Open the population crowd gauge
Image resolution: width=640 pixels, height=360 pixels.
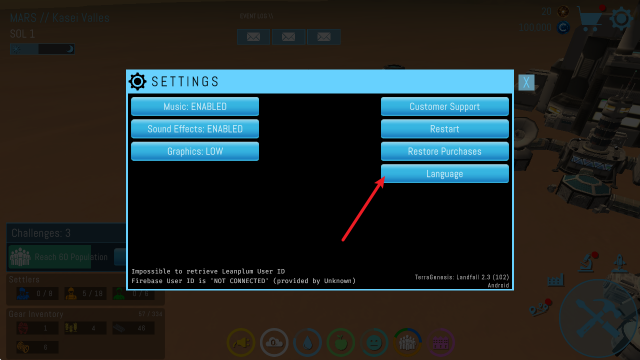click(x=407, y=342)
